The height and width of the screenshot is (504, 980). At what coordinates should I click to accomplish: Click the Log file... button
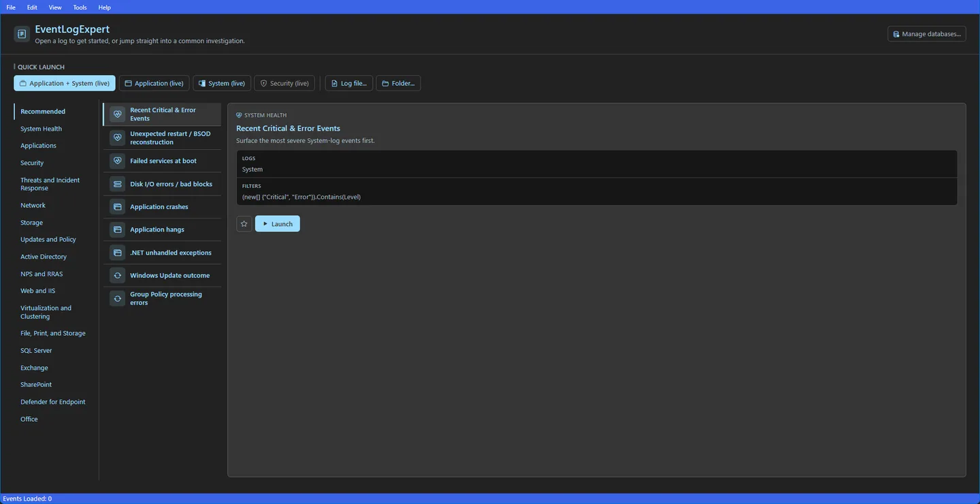pyautogui.click(x=349, y=83)
